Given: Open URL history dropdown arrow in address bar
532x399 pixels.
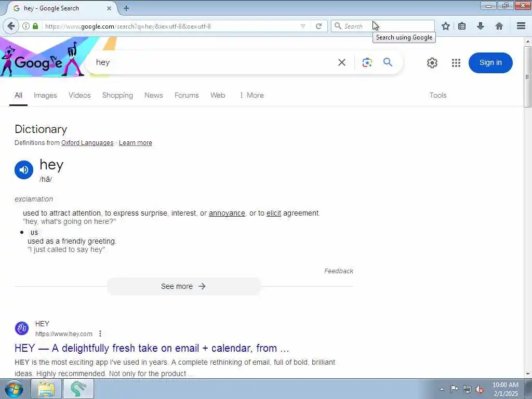Looking at the screenshot, I should (x=303, y=26).
